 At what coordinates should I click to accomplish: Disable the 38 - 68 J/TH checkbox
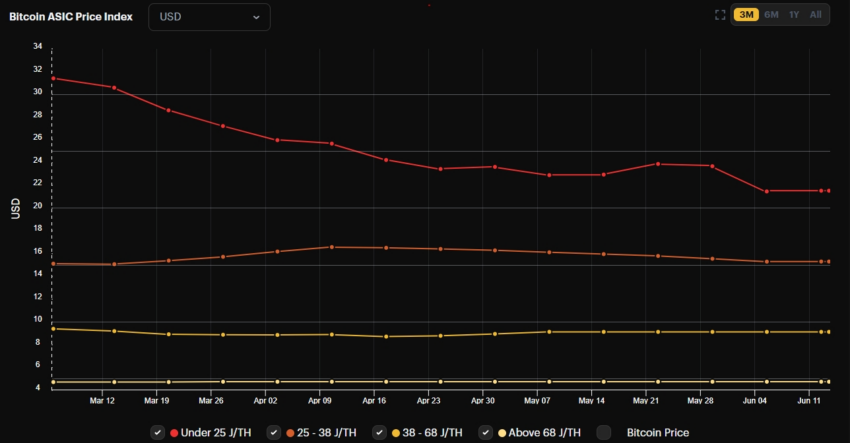click(x=379, y=432)
